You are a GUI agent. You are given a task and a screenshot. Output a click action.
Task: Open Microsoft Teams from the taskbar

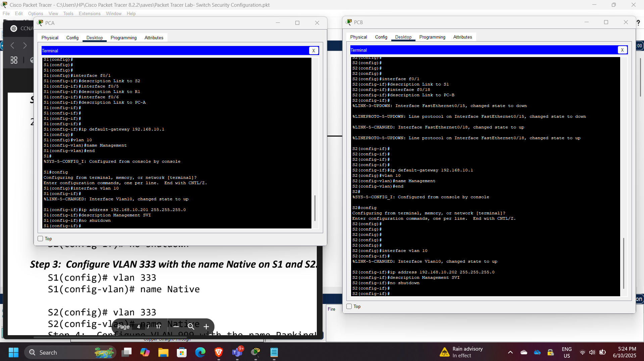pos(237,352)
